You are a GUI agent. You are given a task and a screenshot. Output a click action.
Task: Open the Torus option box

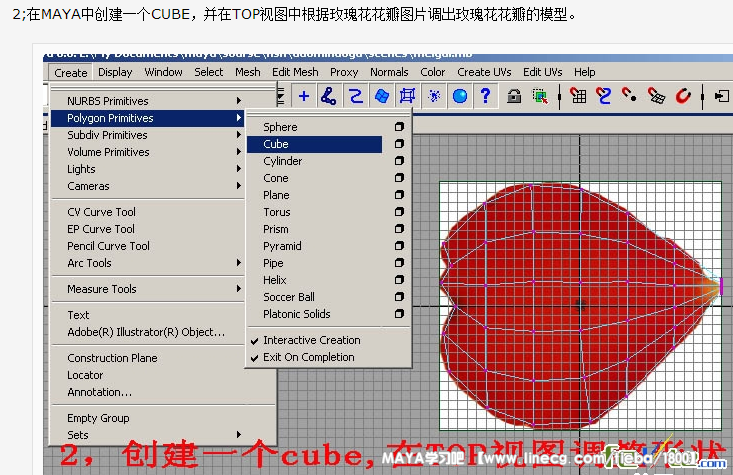(399, 212)
